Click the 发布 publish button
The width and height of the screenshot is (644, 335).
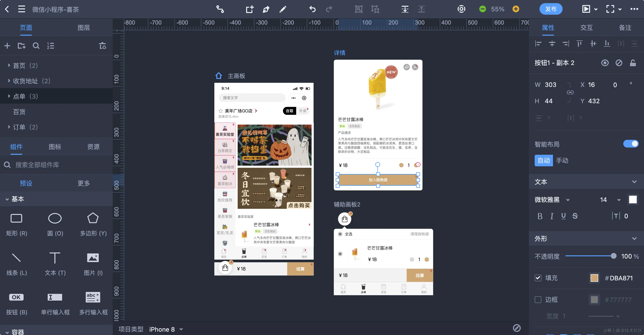(x=551, y=9)
